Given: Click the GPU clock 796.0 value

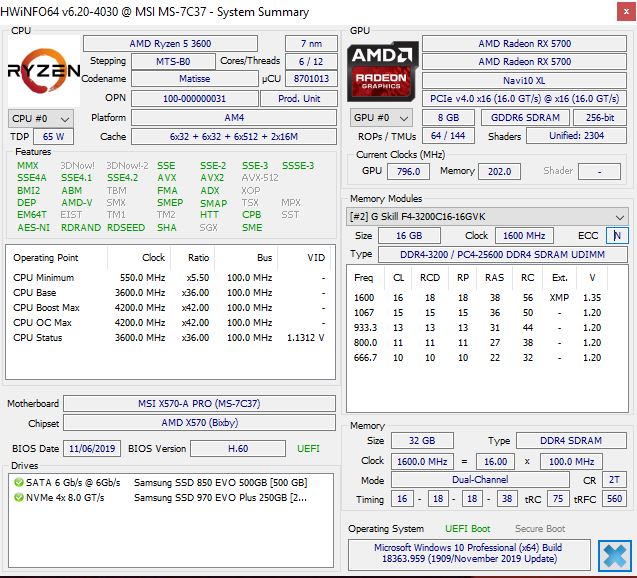Looking at the screenshot, I should (408, 171).
